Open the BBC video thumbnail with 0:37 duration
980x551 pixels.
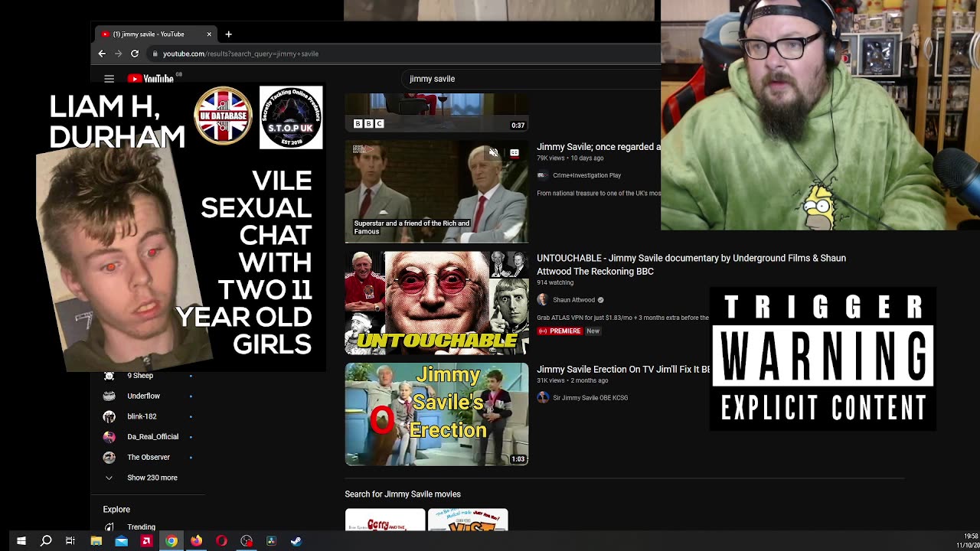coord(436,112)
